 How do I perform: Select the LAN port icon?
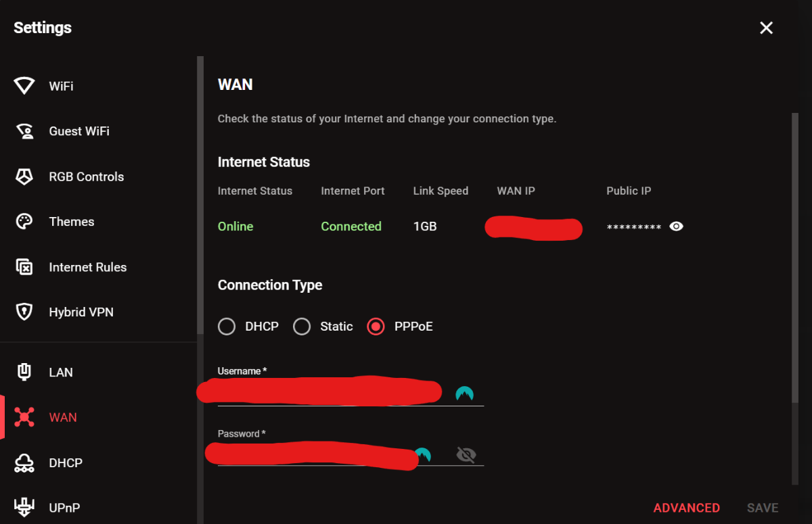tap(24, 372)
